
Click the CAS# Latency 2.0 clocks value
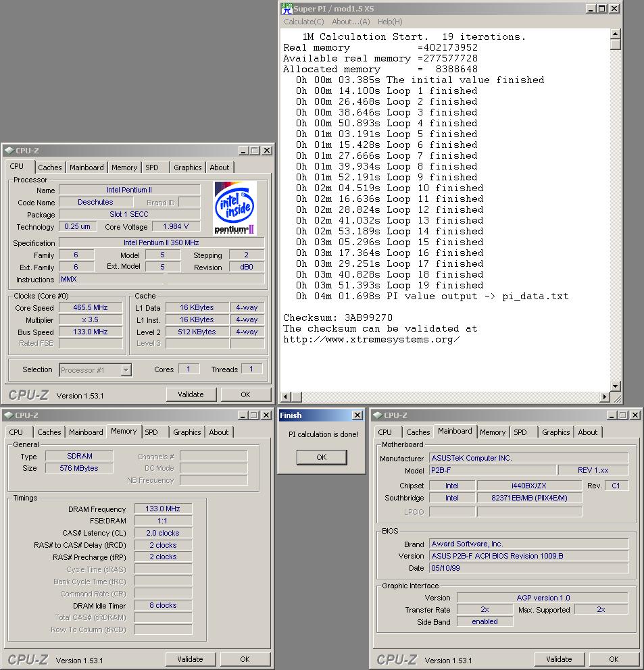click(x=163, y=534)
